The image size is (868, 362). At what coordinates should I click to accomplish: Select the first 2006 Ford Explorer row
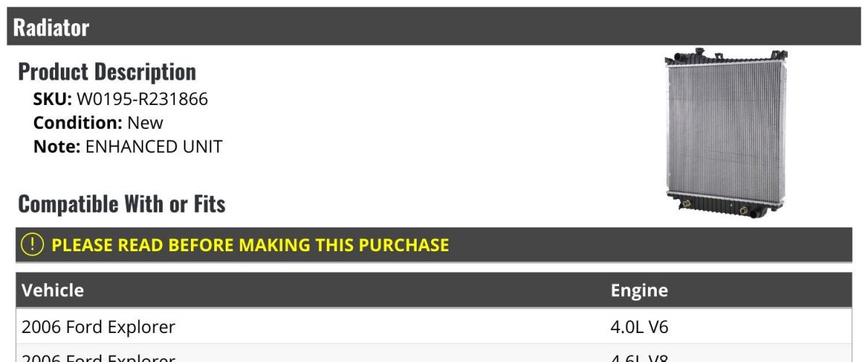click(x=434, y=327)
